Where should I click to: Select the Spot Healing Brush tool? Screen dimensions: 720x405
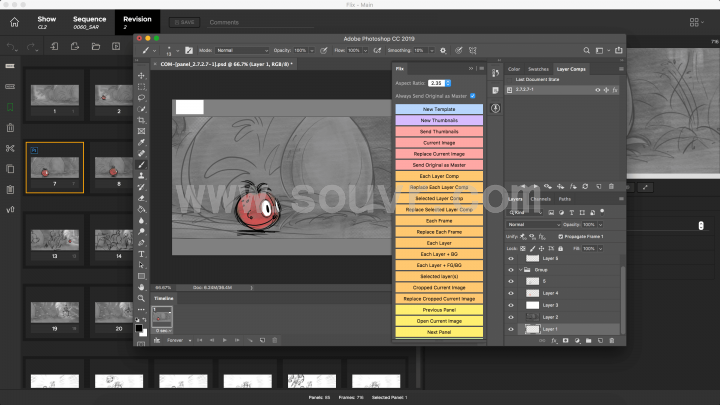point(141,153)
